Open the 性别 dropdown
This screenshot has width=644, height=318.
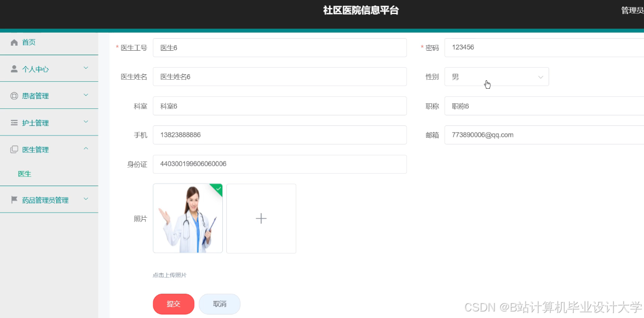coord(496,77)
